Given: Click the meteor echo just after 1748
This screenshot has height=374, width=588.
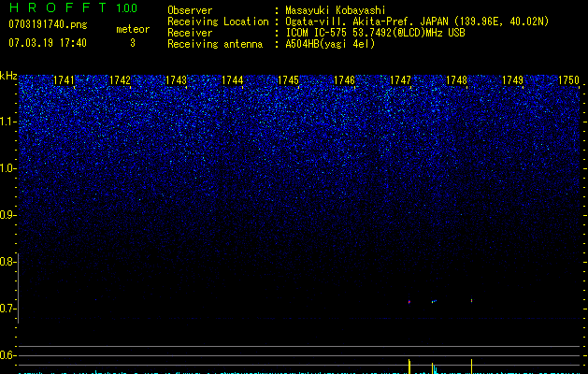Looking at the screenshot, I should pyautogui.click(x=471, y=300).
